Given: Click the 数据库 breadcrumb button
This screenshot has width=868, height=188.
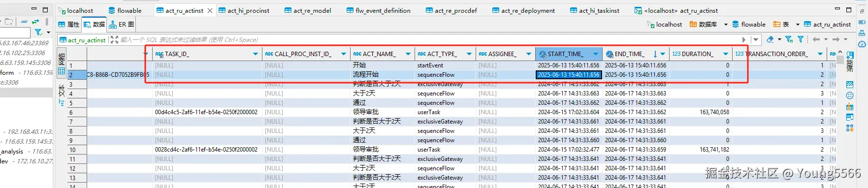Looking at the screenshot, I should tap(703, 24).
